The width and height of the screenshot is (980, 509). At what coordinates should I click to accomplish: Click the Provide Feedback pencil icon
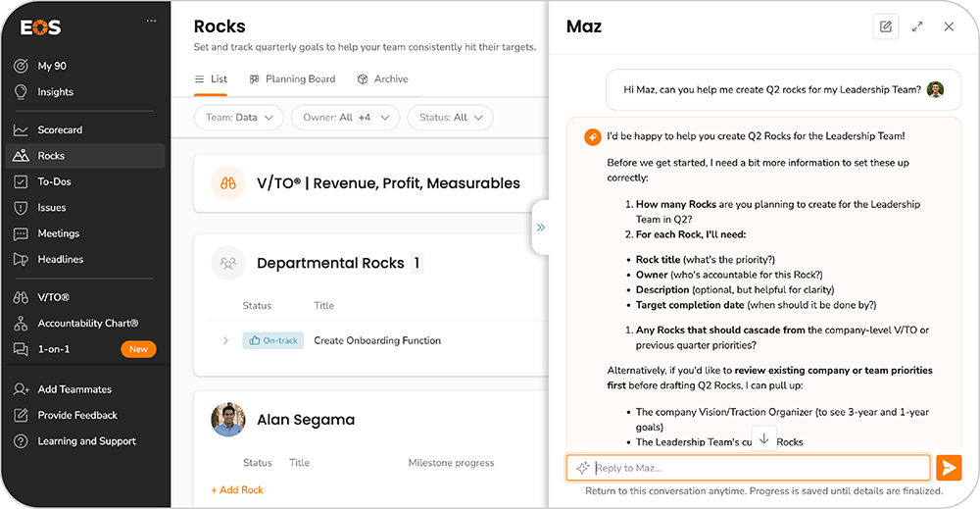coord(21,415)
